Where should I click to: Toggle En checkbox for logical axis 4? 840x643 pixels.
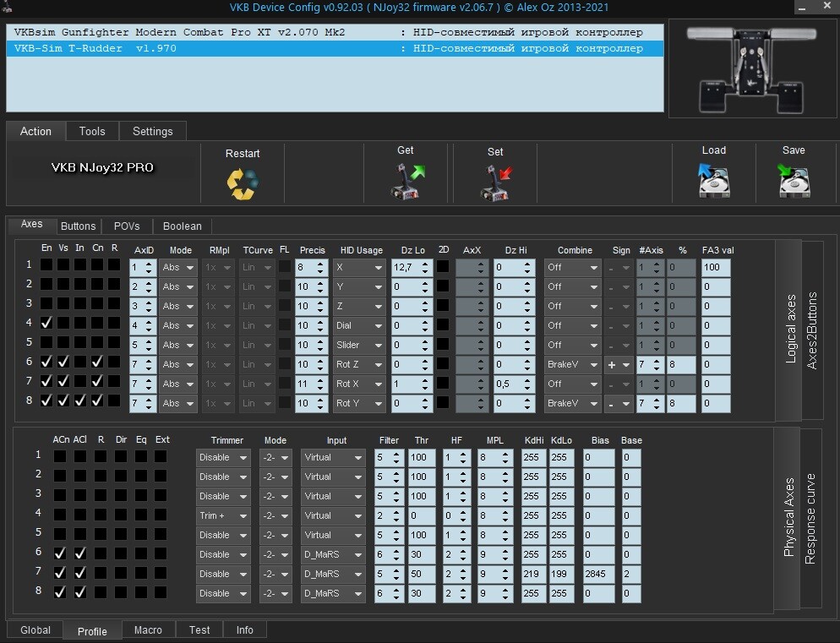point(46,323)
